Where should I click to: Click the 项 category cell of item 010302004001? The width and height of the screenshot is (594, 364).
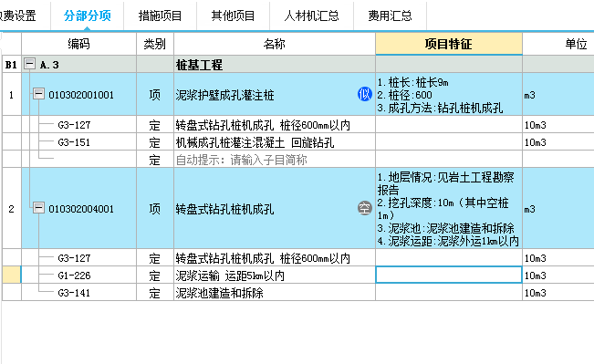(x=155, y=208)
